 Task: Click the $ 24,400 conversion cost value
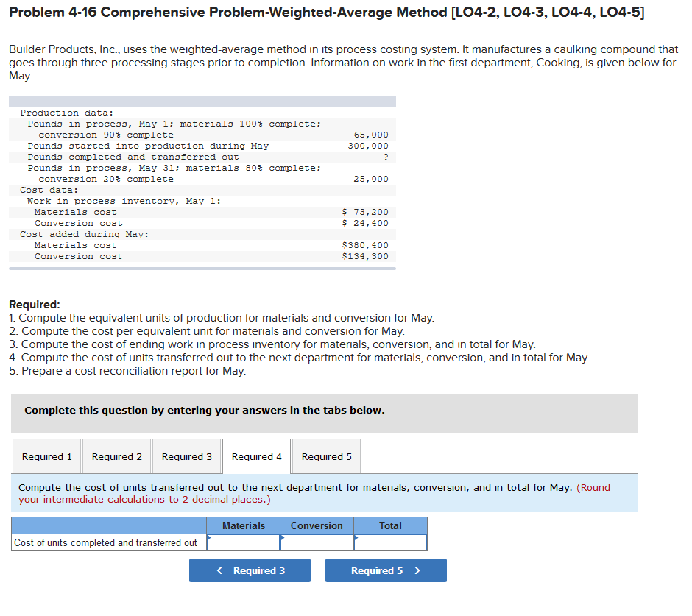point(365,223)
